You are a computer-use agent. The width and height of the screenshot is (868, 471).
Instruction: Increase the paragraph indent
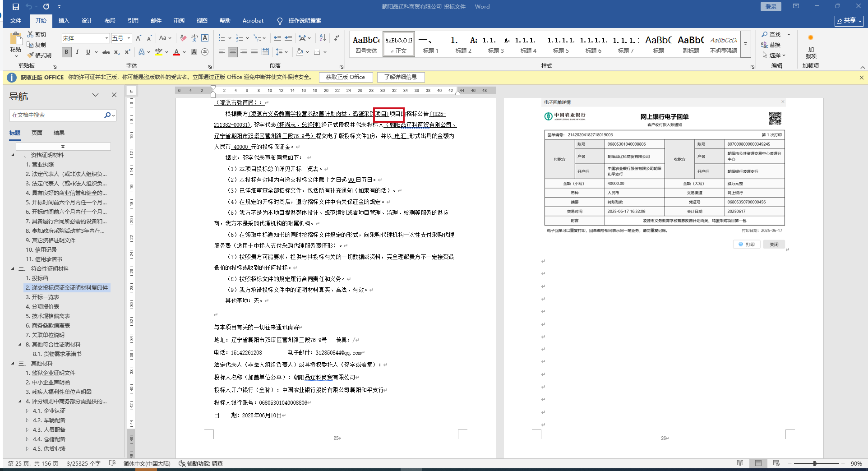click(288, 38)
